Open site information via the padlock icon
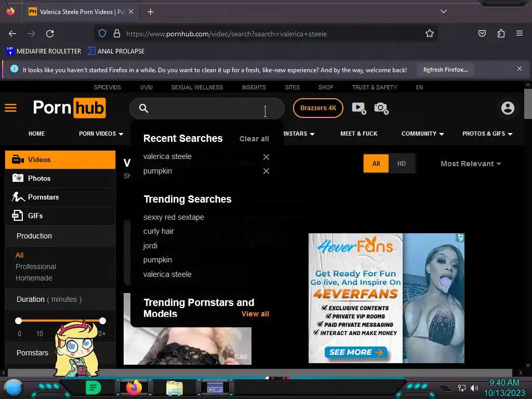The image size is (532, 399). 117,34
